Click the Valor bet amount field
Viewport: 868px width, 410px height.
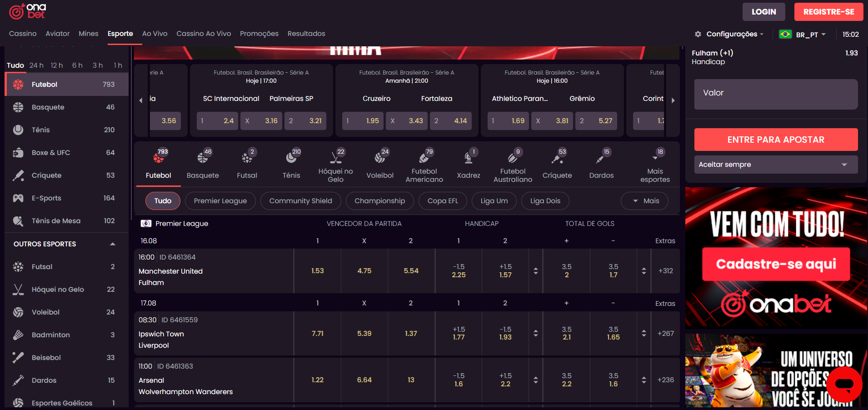(776, 95)
